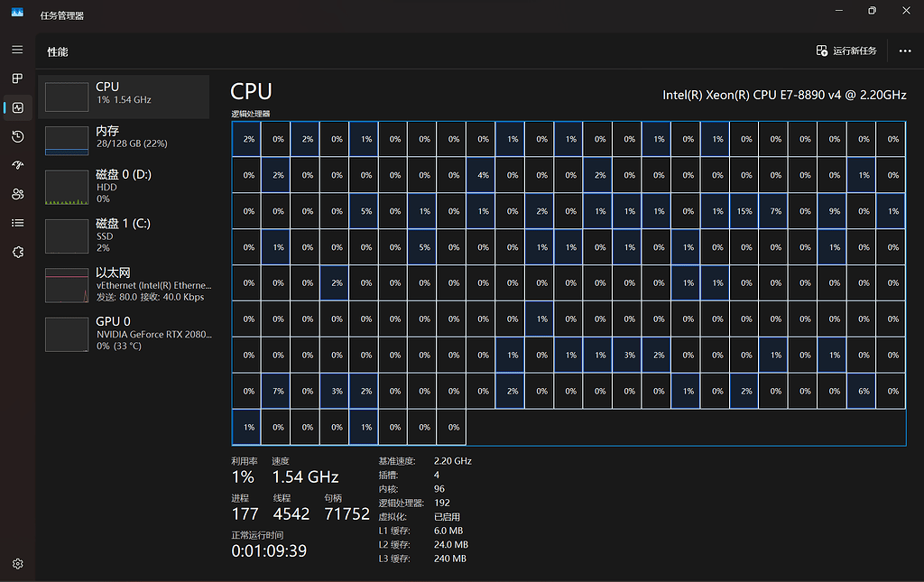Click the 句柄 count 71752

(x=346, y=514)
